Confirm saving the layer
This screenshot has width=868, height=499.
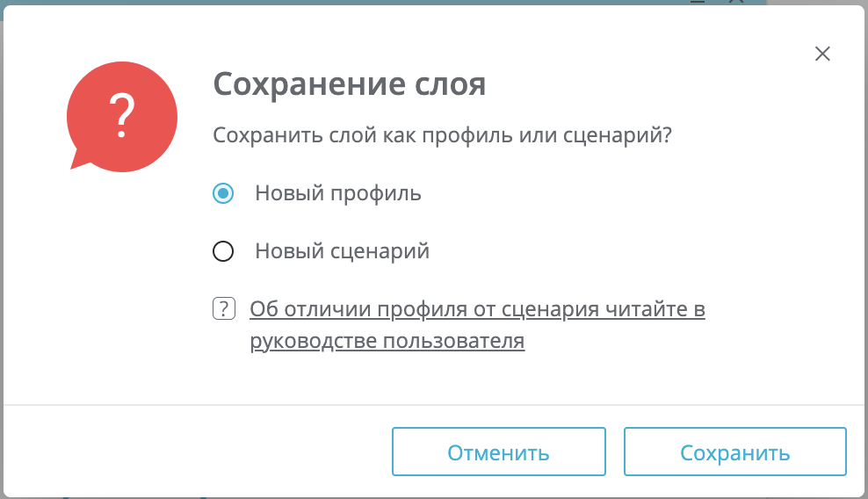[x=734, y=452]
